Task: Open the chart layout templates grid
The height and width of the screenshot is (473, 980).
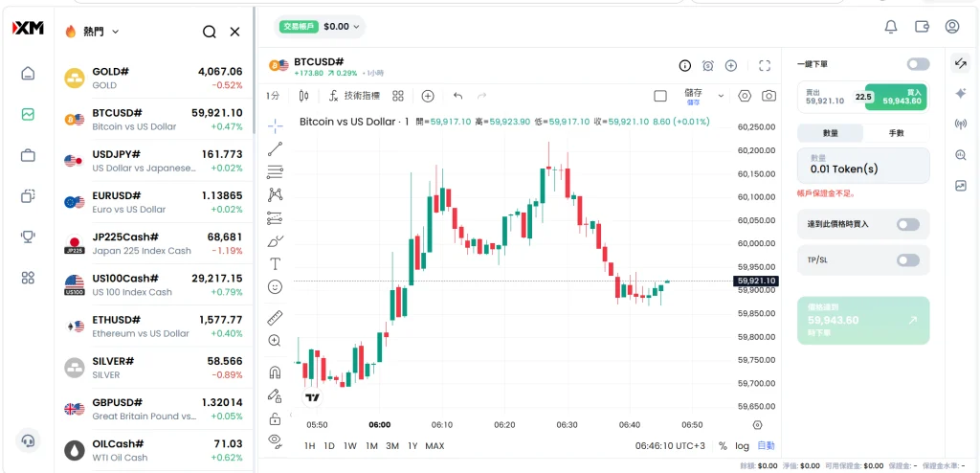Action: click(398, 96)
